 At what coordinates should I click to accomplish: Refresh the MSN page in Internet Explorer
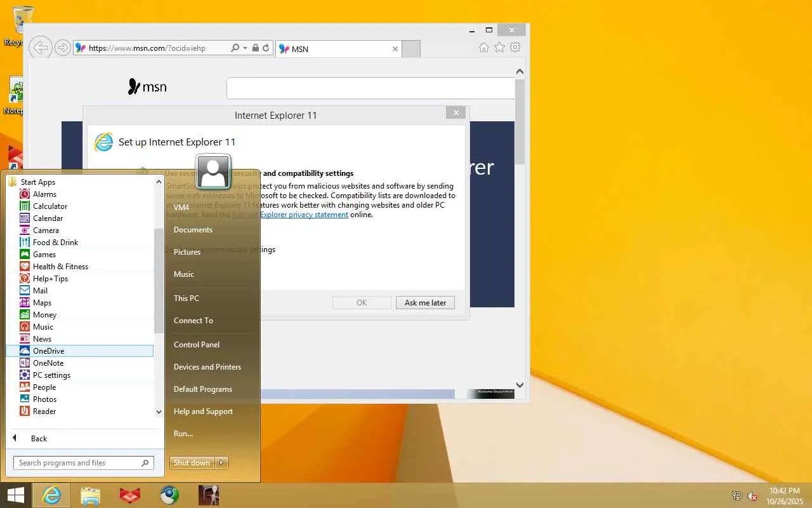(x=266, y=48)
